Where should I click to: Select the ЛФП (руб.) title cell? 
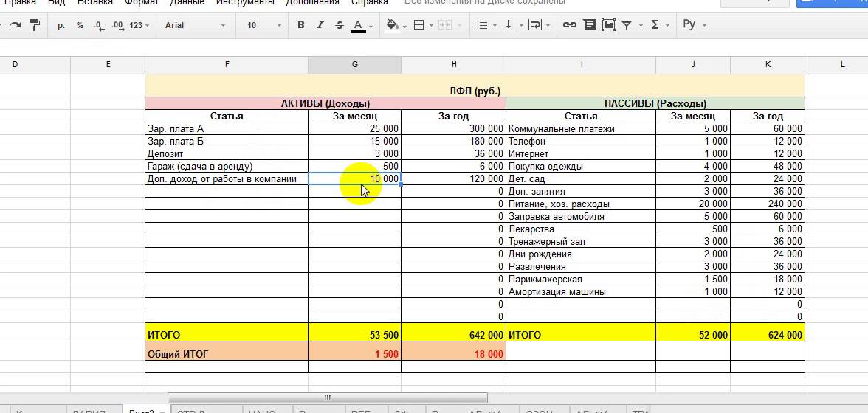pos(475,86)
